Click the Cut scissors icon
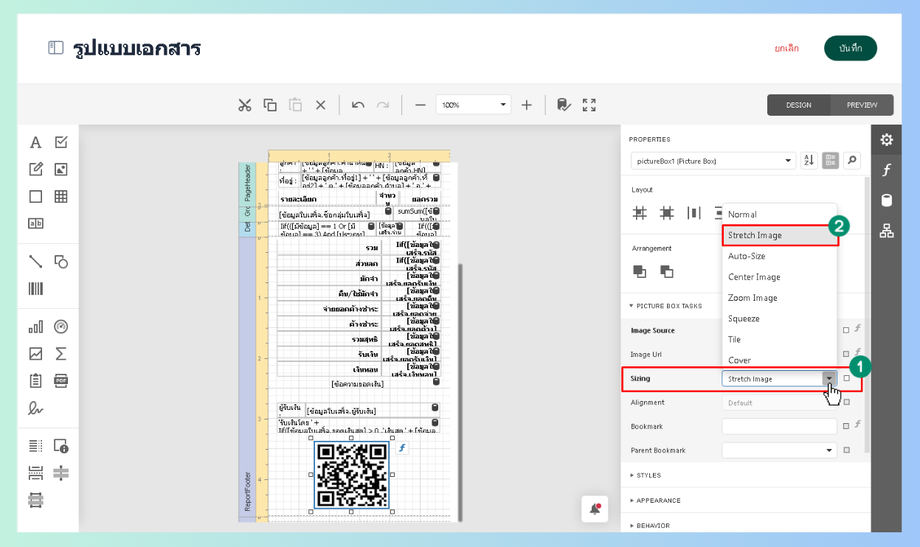Viewport: 920px width, 547px height. 244,105
